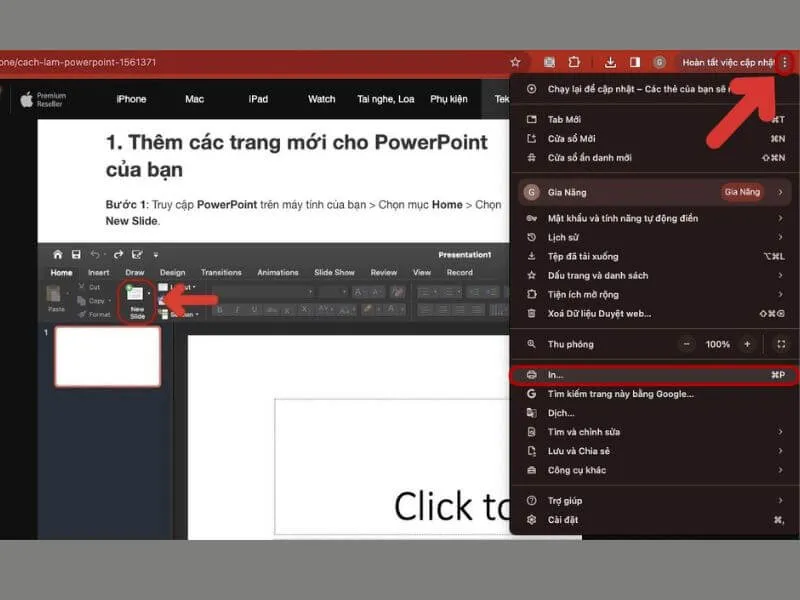Image resolution: width=800 pixels, height=600 pixels.
Task: Open the font name dropdown in ribbon
Action: point(310,292)
